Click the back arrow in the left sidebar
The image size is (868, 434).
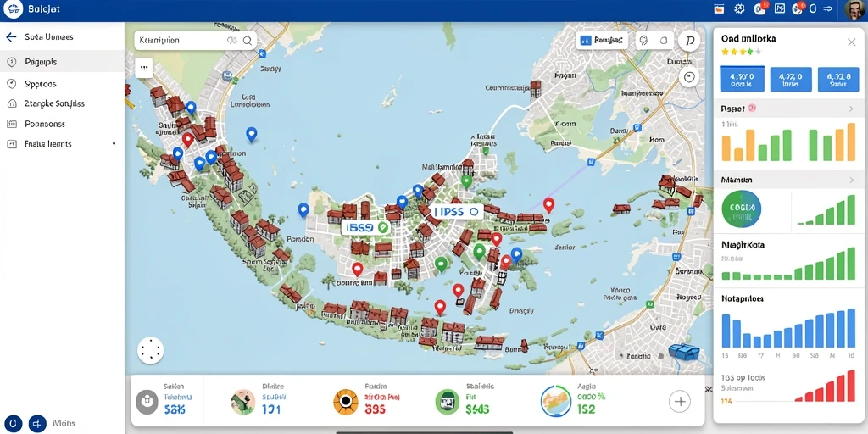click(10, 37)
